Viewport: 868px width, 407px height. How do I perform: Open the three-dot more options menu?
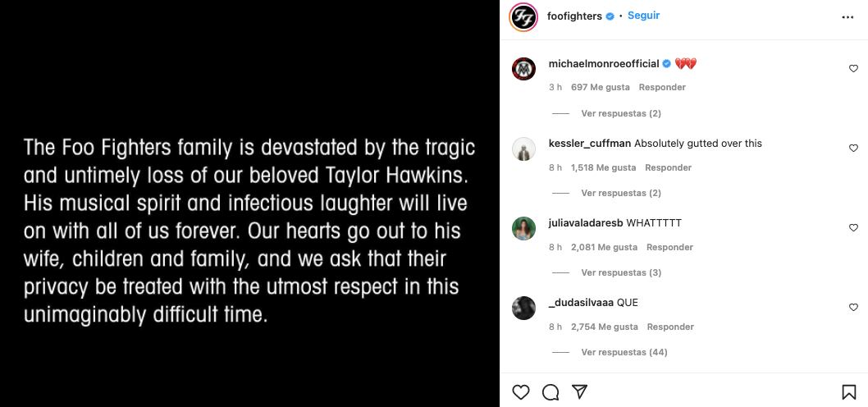[x=847, y=16]
